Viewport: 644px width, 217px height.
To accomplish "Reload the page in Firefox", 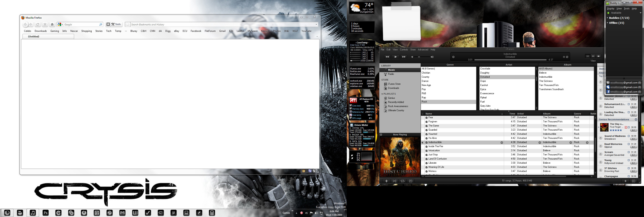I will click(x=38, y=25).
